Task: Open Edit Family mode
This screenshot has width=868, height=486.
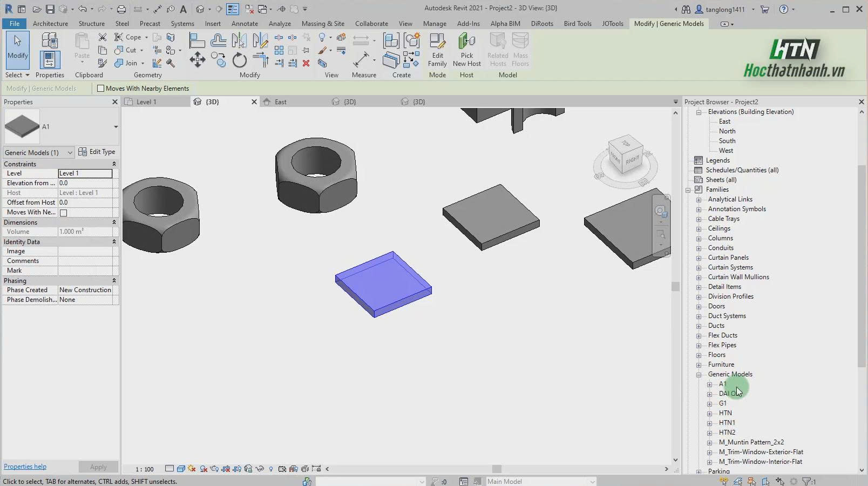Action: point(437,50)
